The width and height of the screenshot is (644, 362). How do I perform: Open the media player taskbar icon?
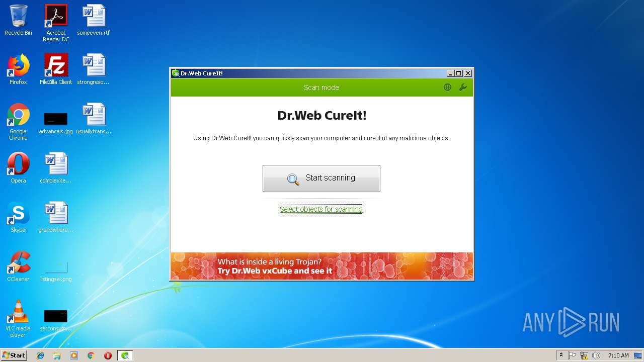click(x=74, y=355)
